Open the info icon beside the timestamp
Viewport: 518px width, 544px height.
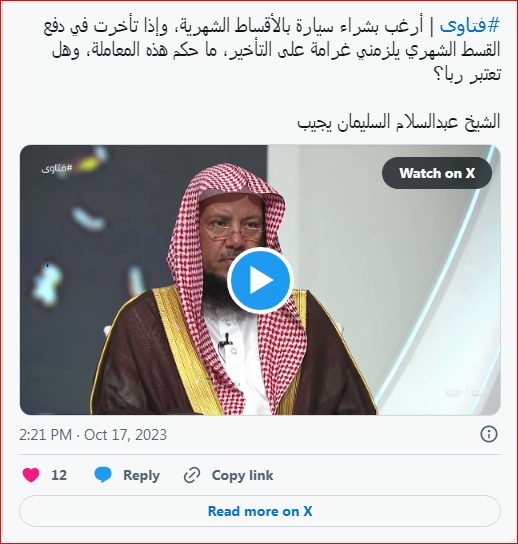coord(489,434)
